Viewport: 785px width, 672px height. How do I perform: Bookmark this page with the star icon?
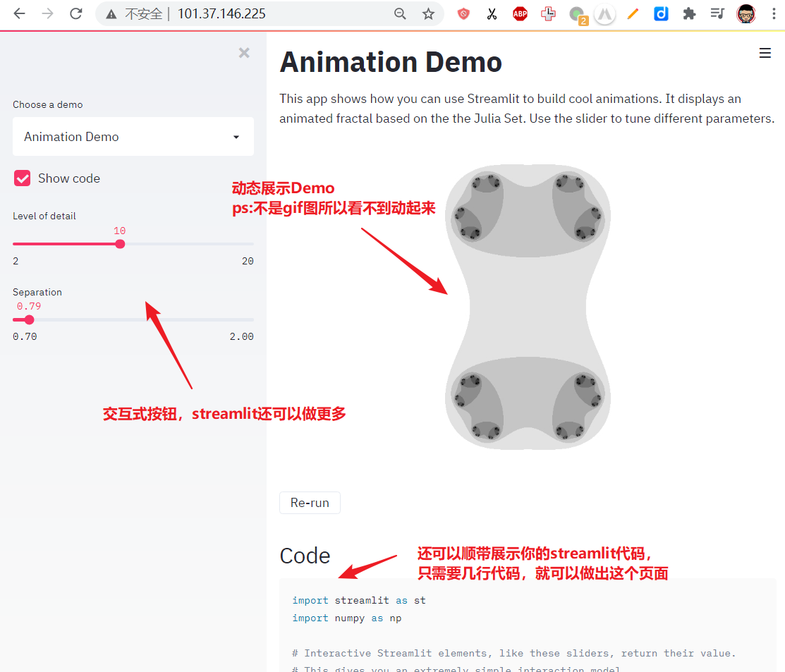428,13
